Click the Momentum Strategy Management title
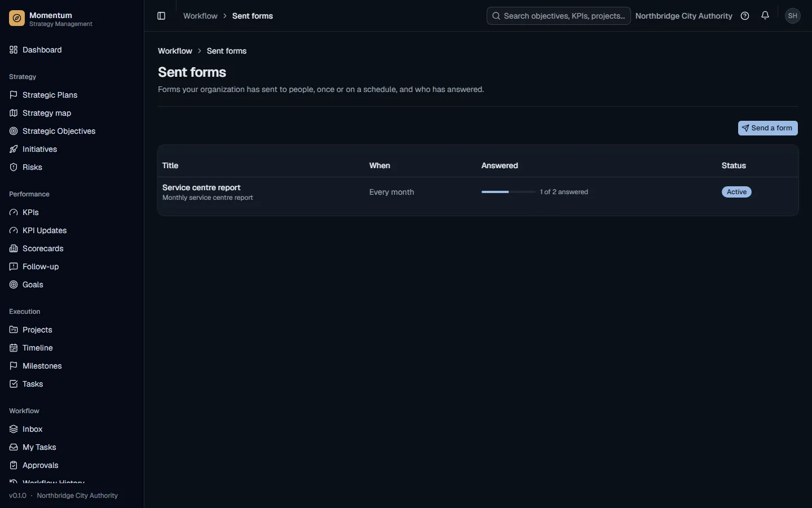Viewport: 812px width, 508px height. click(61, 19)
